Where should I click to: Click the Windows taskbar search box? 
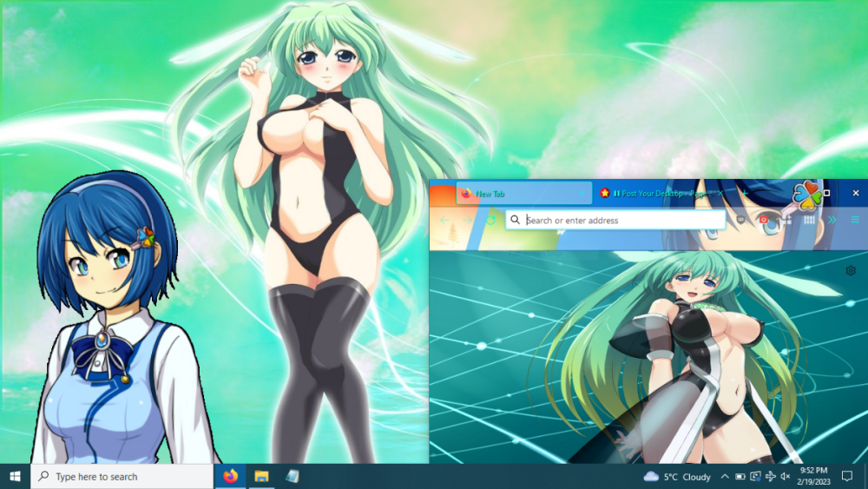[x=122, y=476]
